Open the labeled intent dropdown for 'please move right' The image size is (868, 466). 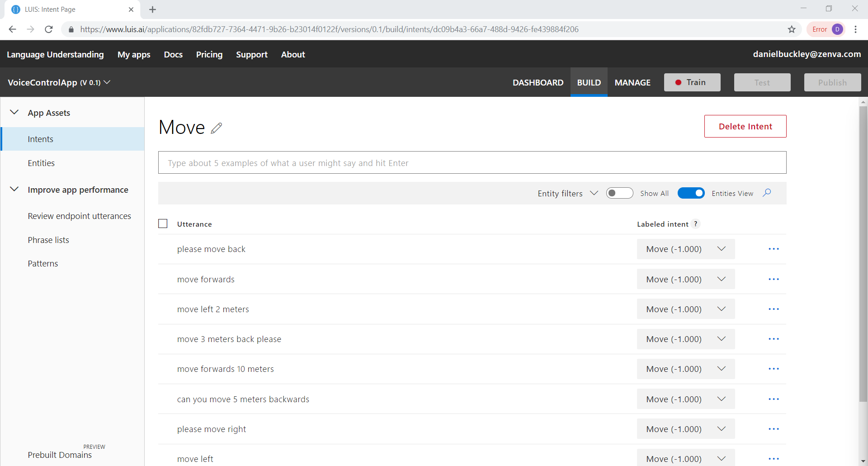coord(686,429)
